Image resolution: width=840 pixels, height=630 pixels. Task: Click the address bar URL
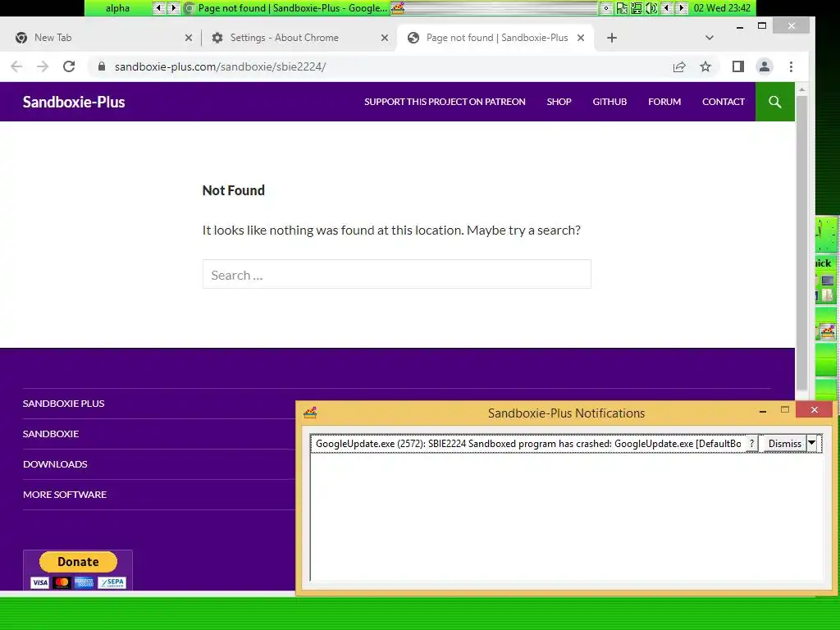click(x=220, y=66)
